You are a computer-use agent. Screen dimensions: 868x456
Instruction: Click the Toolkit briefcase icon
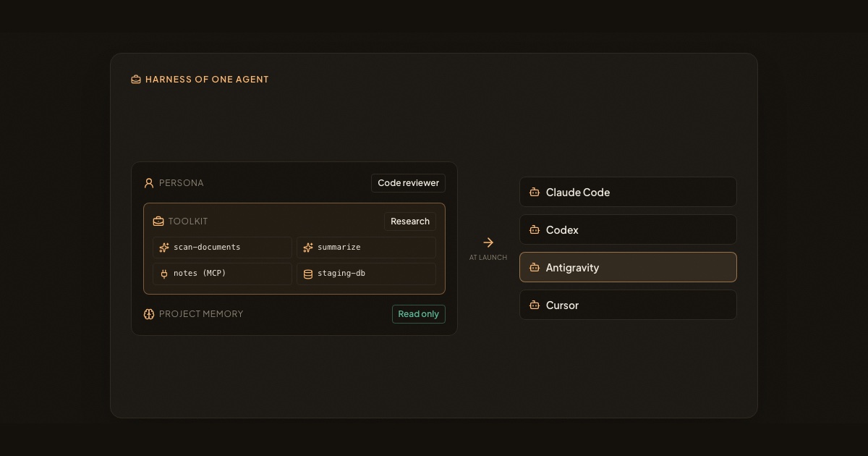pyautogui.click(x=158, y=221)
